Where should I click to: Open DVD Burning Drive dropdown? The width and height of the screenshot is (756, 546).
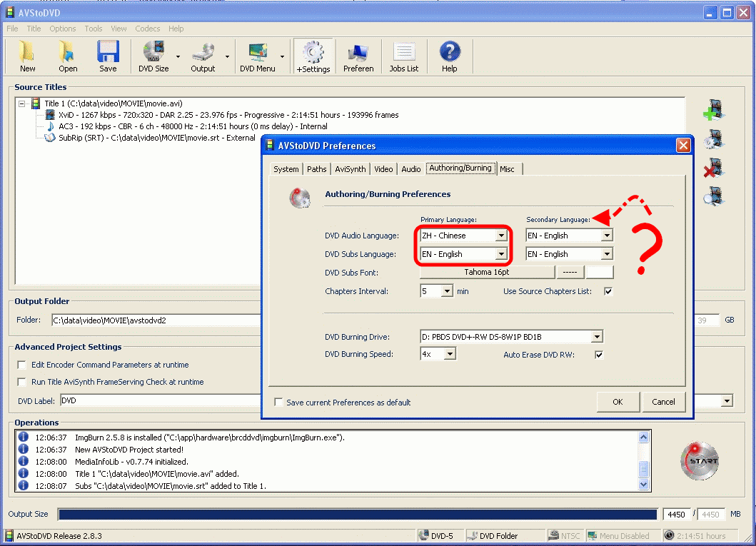coord(597,336)
